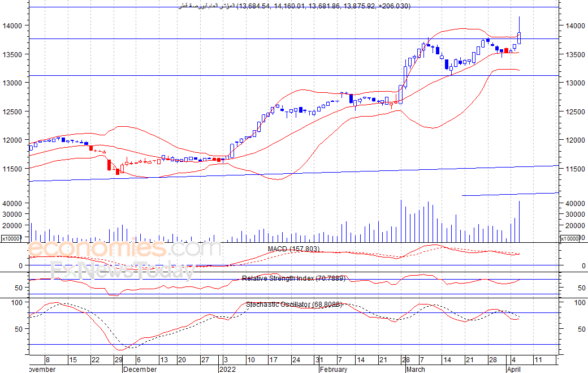Viewport: 588px width, 373px height.
Task: Click the 14000 price label on right axis
Action: 575,26
